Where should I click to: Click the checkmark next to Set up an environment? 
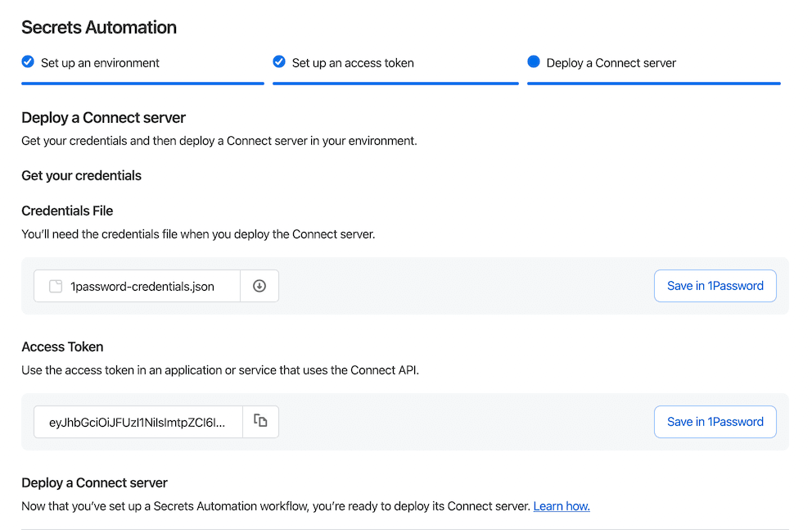(28, 62)
